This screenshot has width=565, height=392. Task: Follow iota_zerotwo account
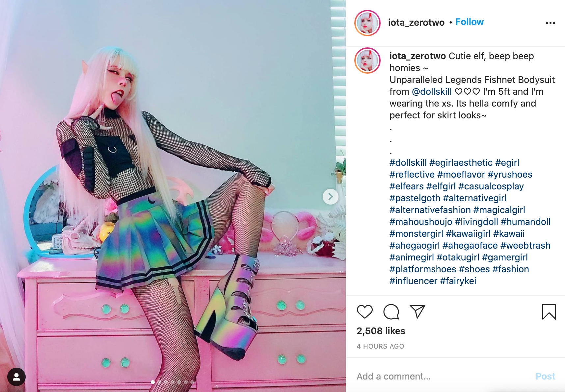pos(469,22)
